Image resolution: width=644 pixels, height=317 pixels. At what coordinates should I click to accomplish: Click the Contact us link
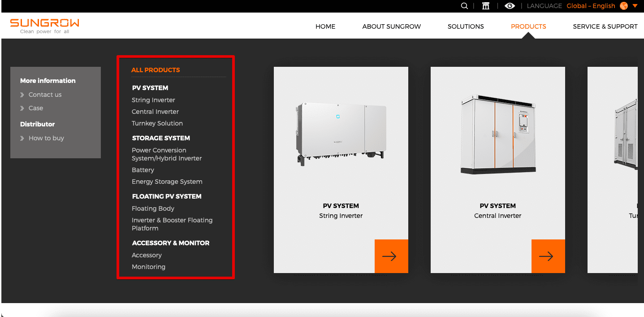[x=45, y=95]
